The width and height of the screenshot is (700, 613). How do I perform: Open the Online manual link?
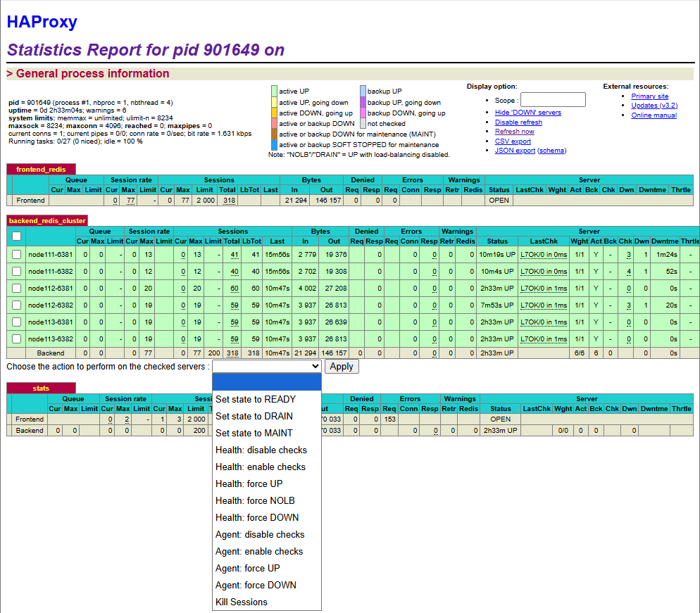point(654,115)
